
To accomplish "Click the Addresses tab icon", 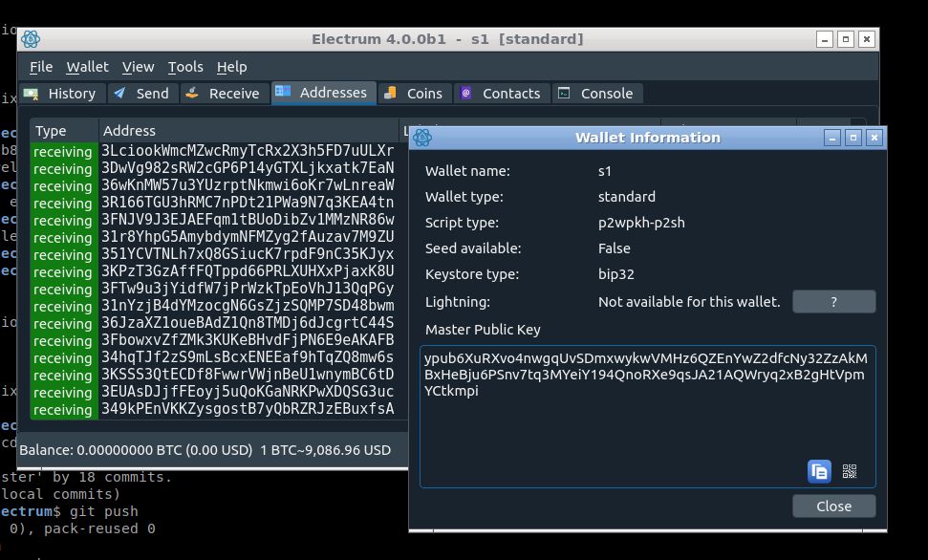I will click(x=283, y=91).
